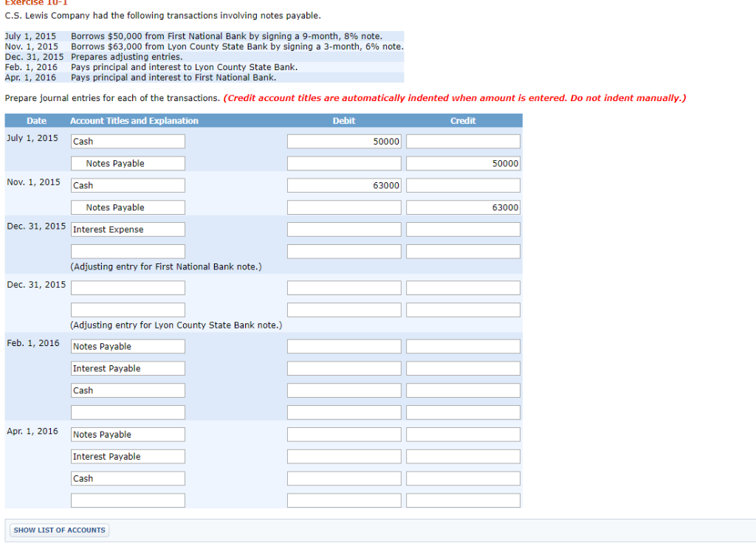Click Apr. 1 Notes Payable debit field
This screenshot has height=549, width=756.
point(344,435)
